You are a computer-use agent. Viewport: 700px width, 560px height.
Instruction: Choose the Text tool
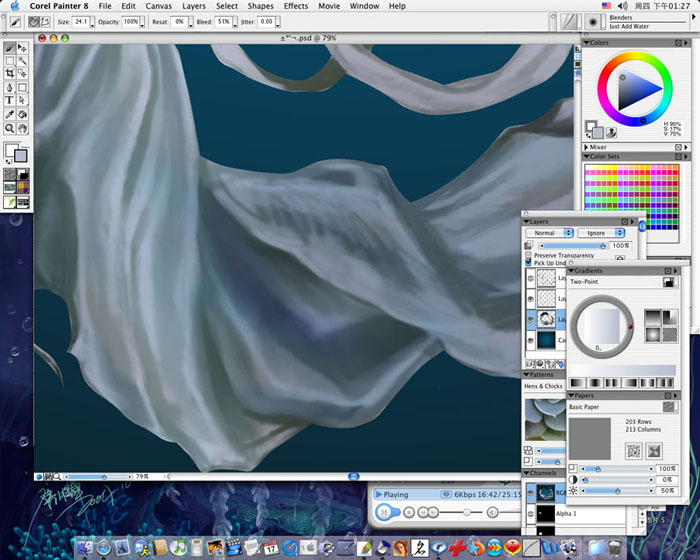point(9,100)
